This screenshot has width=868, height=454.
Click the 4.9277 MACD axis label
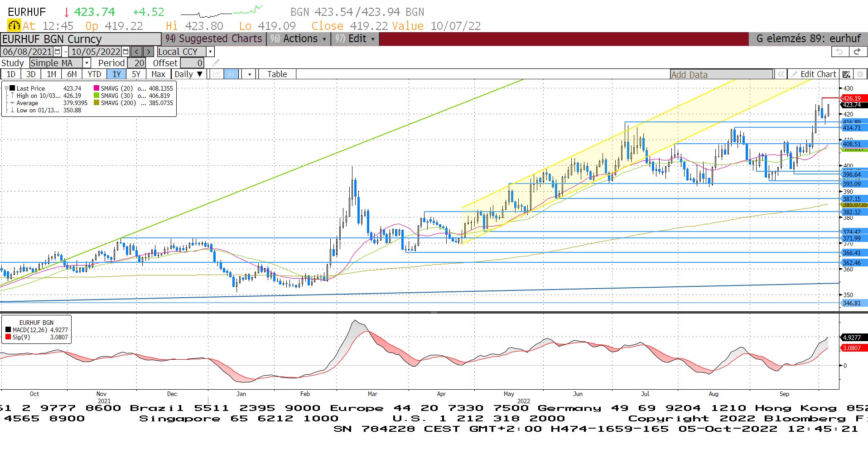[854, 338]
